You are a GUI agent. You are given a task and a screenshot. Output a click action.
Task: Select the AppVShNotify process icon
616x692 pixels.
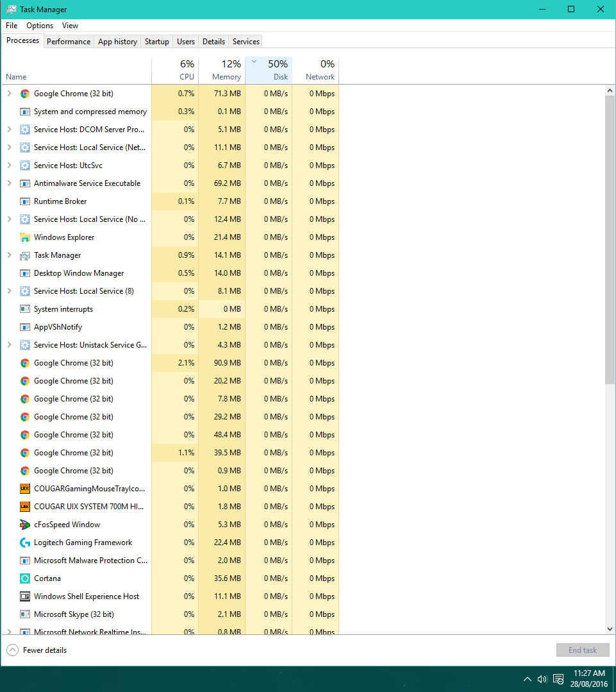click(x=25, y=327)
